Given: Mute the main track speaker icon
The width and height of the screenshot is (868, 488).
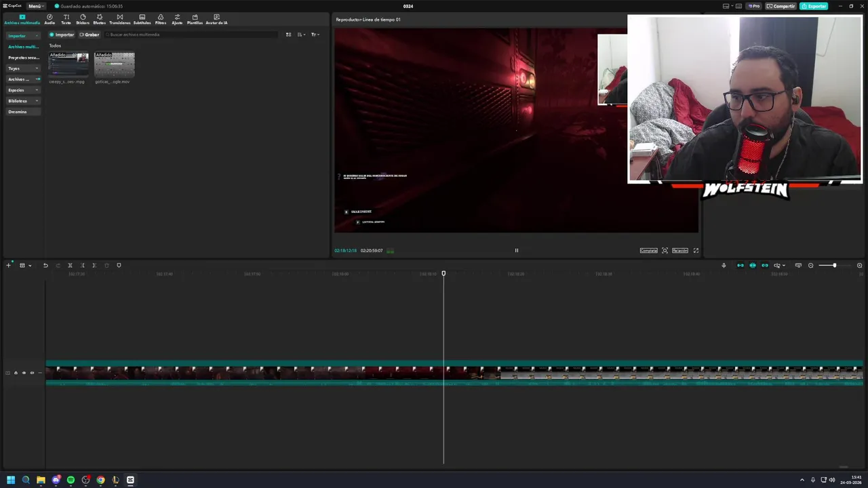Looking at the screenshot, I should (32, 373).
